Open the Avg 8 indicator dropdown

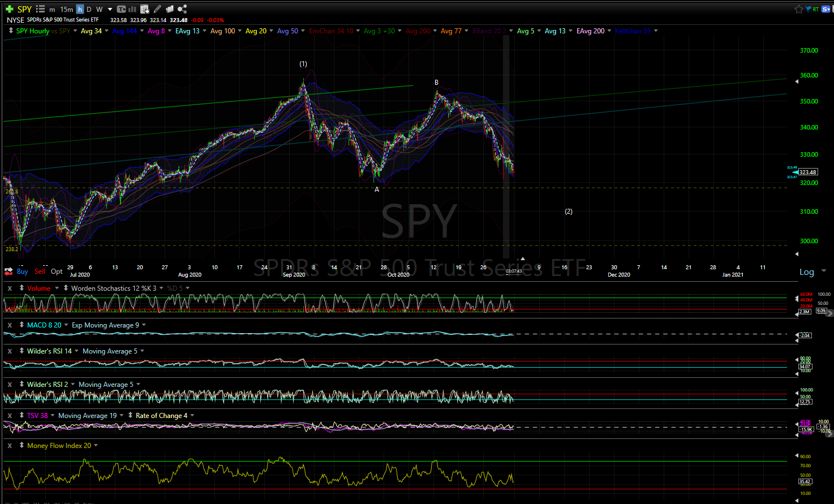(169, 31)
